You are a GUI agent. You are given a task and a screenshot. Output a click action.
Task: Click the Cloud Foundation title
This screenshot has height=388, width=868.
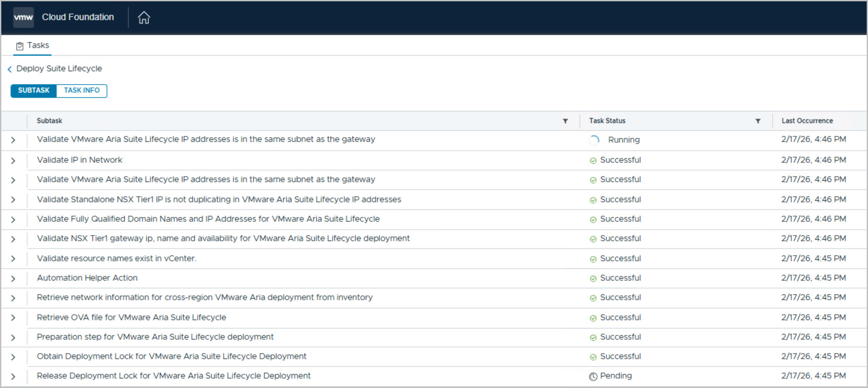click(x=78, y=17)
